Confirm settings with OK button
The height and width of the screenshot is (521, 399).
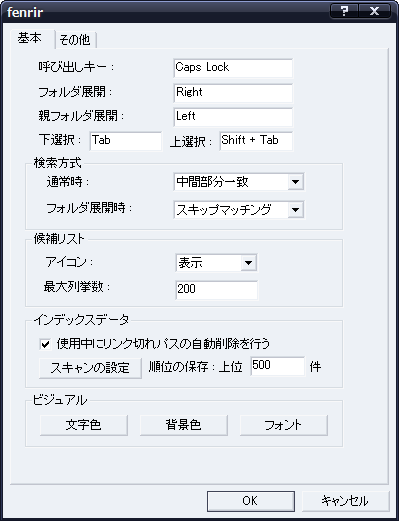pos(251,501)
